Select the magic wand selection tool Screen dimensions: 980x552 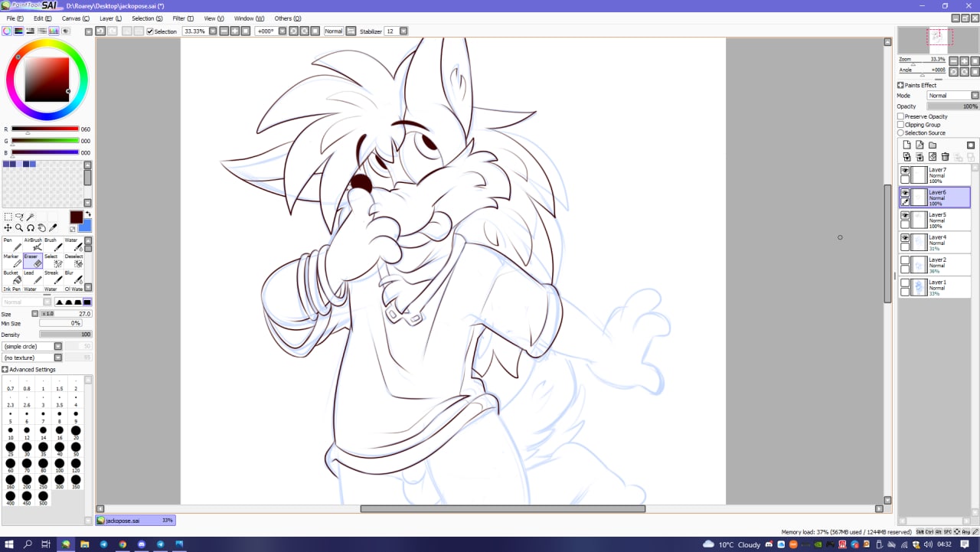tap(31, 217)
